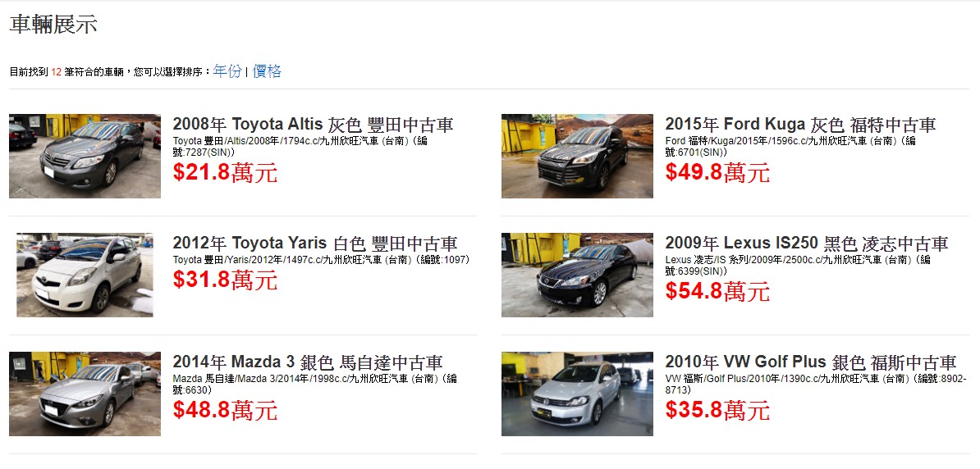Click the $54.8萬元 price
Screen dimensions: 980x469
pyautogui.click(x=717, y=291)
